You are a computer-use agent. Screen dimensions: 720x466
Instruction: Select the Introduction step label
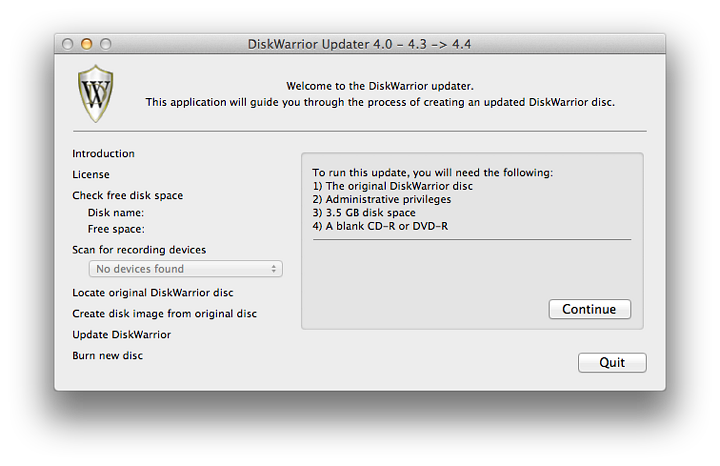pyautogui.click(x=103, y=153)
